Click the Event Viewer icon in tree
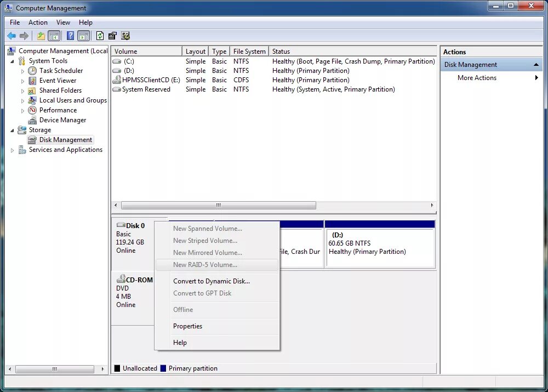The width and height of the screenshot is (548, 392). point(32,81)
